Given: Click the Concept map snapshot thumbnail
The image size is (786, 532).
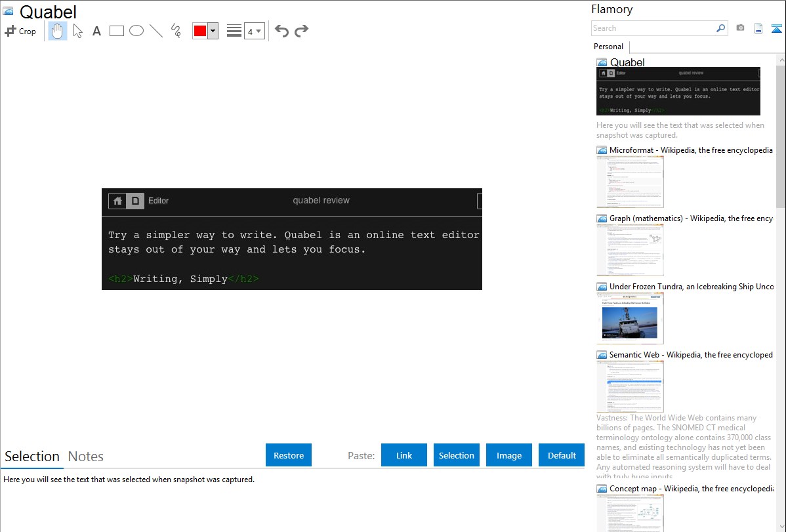Looking at the screenshot, I should [x=630, y=513].
